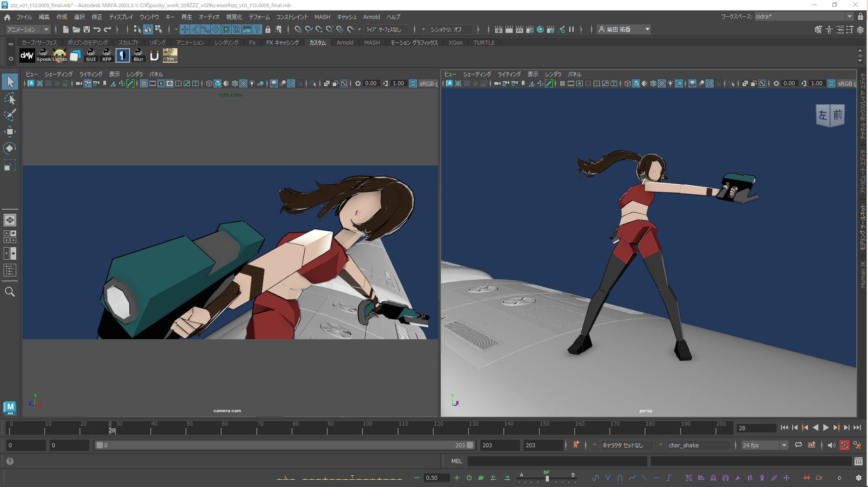Launch the Blur shelf script
The image size is (868, 487).
138,56
